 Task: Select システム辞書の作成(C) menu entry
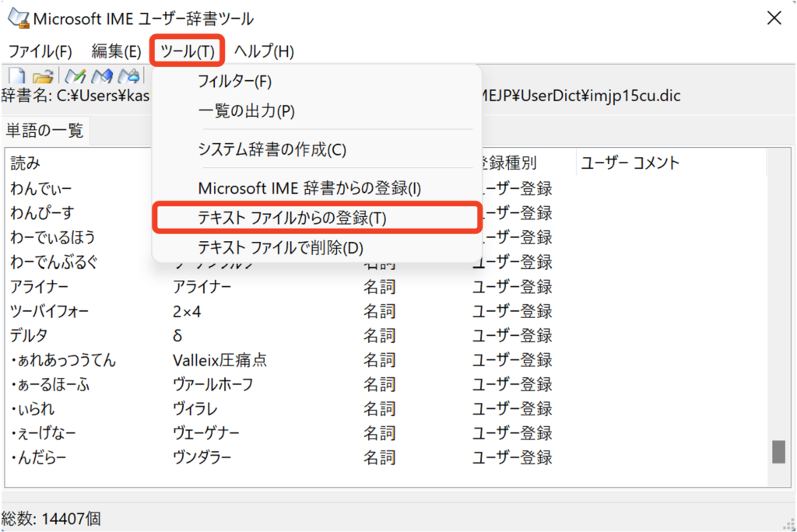point(272,150)
